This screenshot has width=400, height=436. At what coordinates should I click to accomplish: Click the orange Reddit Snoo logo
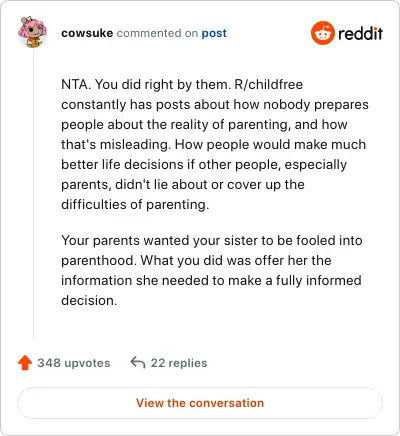pos(322,33)
